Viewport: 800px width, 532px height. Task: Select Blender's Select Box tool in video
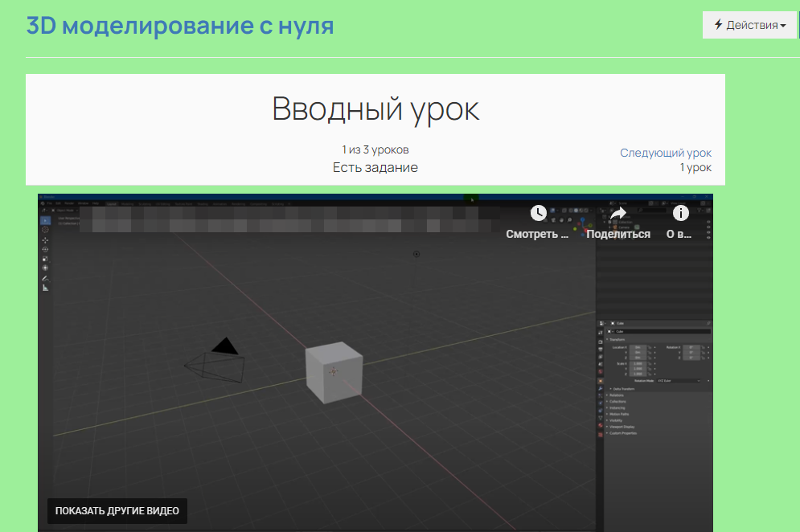tap(45, 221)
